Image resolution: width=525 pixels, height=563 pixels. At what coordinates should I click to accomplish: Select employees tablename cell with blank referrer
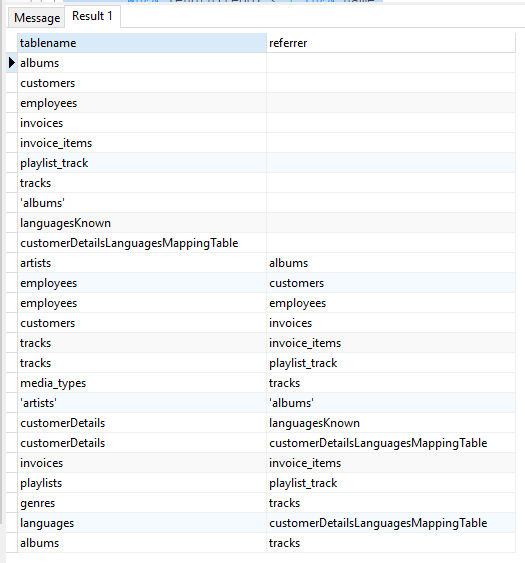click(x=142, y=103)
